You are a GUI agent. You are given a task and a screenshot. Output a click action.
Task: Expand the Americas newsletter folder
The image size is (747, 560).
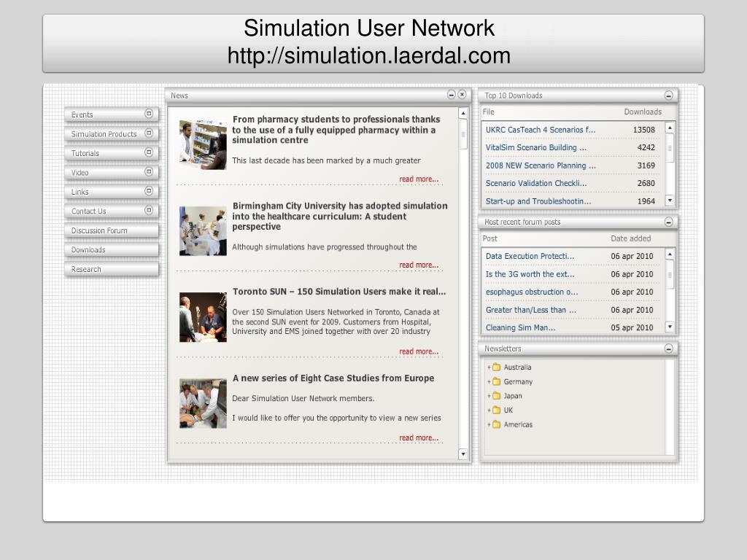point(489,424)
